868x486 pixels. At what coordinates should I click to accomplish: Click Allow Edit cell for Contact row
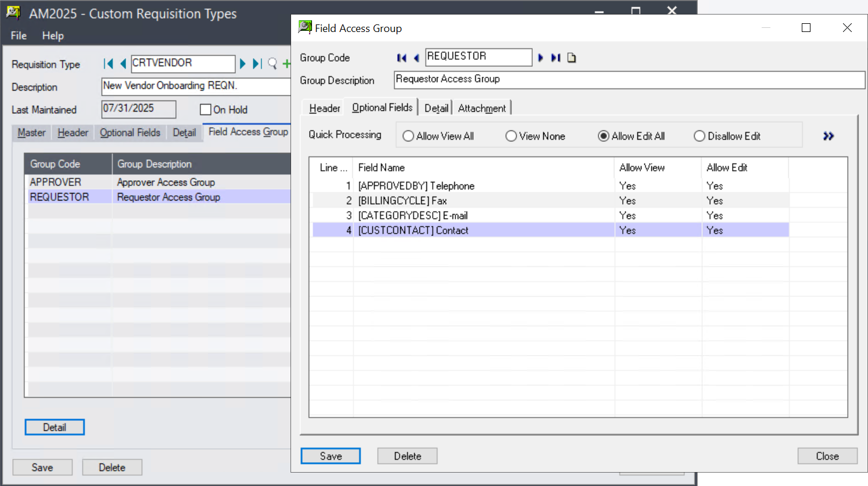click(745, 230)
